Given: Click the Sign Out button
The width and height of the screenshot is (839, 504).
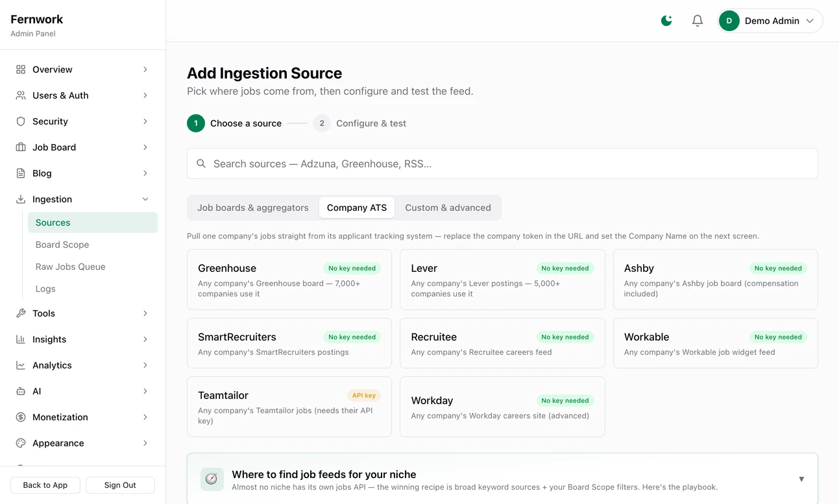Looking at the screenshot, I should pos(120,485).
